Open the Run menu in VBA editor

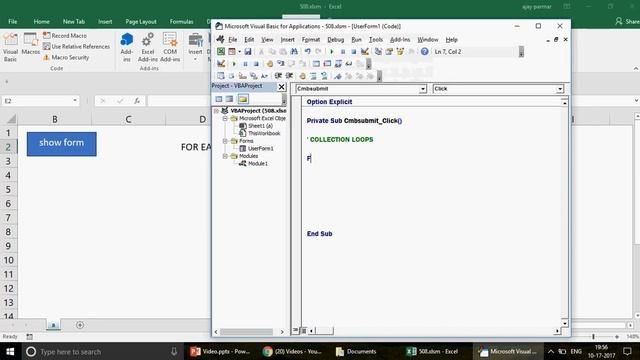coord(356,40)
